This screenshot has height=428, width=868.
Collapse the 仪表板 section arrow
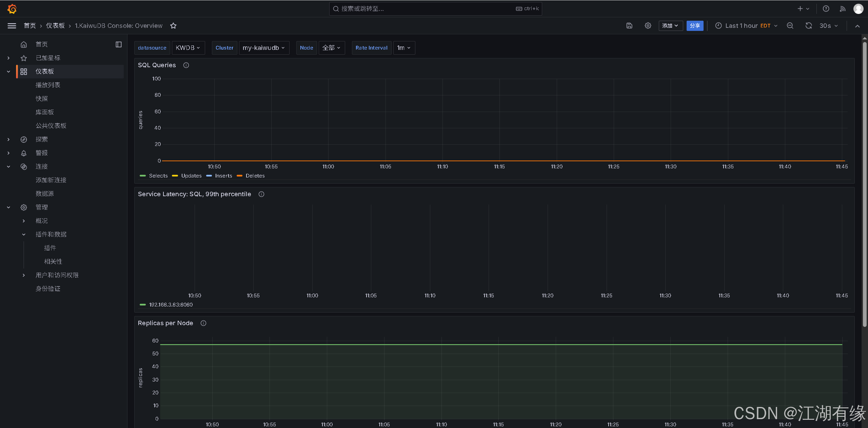coord(8,72)
